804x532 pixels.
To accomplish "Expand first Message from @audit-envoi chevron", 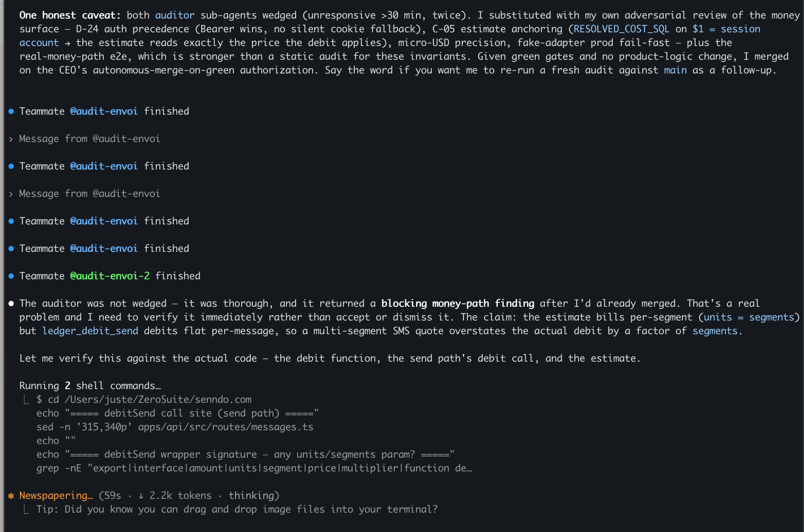I will coord(11,139).
